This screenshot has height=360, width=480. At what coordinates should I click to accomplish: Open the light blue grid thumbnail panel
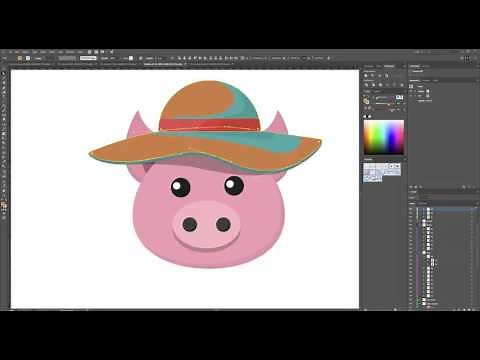382,172
